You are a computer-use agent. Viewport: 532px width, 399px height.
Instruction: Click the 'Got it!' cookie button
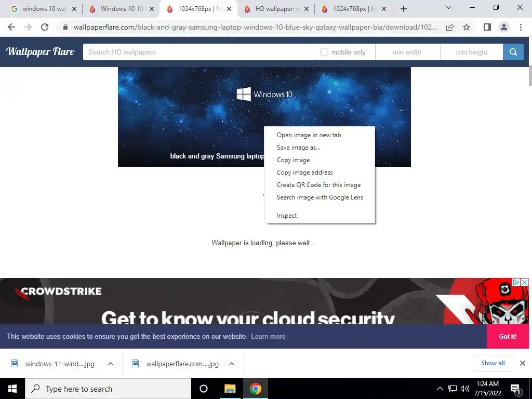click(508, 336)
